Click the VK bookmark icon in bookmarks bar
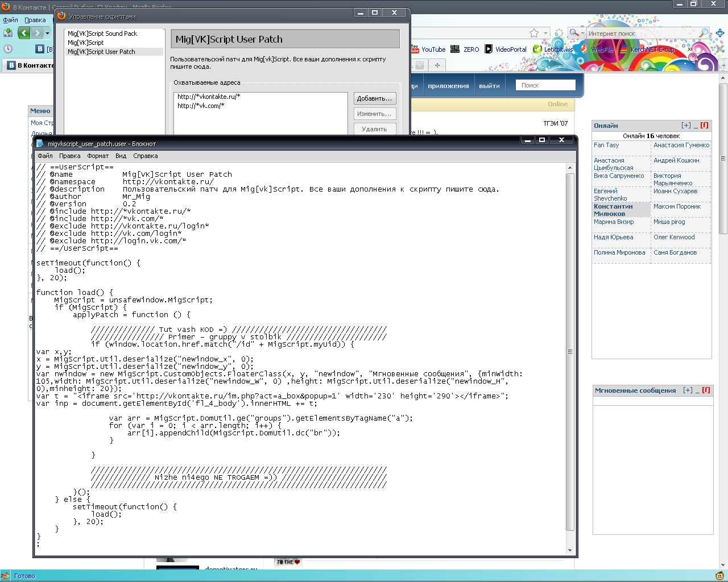The height and width of the screenshot is (582, 728). pos(40,49)
